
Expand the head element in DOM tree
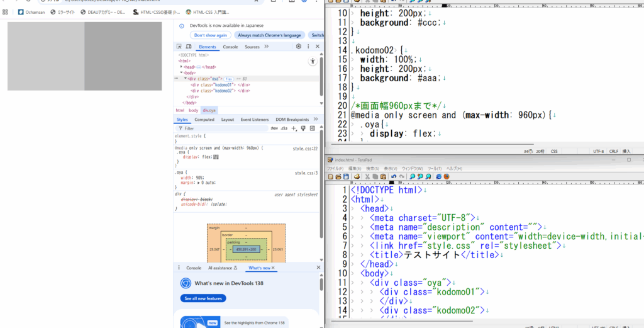181,67
